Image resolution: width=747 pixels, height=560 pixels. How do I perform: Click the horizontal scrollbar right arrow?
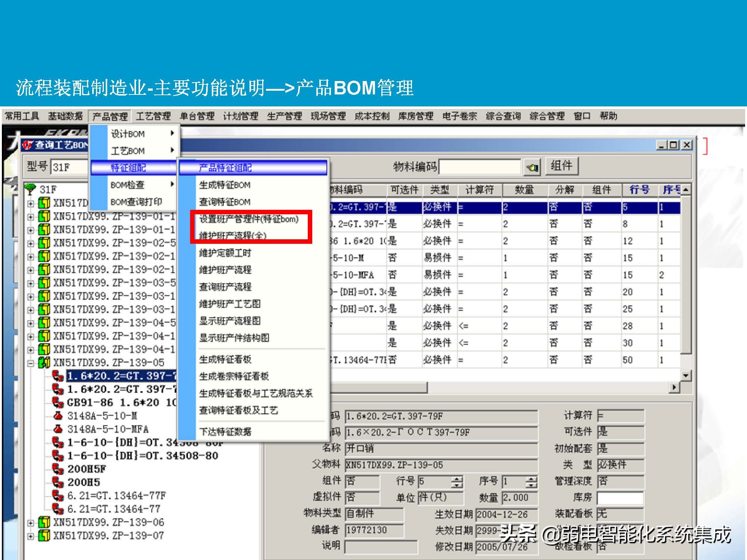674,388
